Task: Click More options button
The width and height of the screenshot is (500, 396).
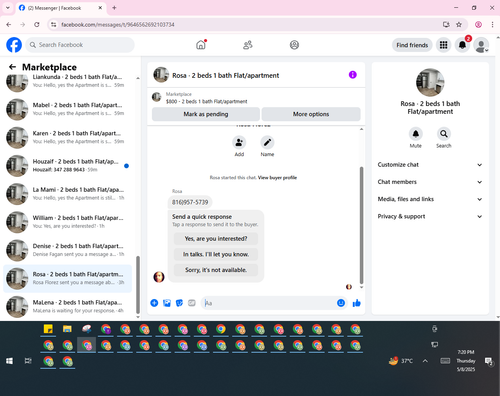Action: tap(311, 114)
